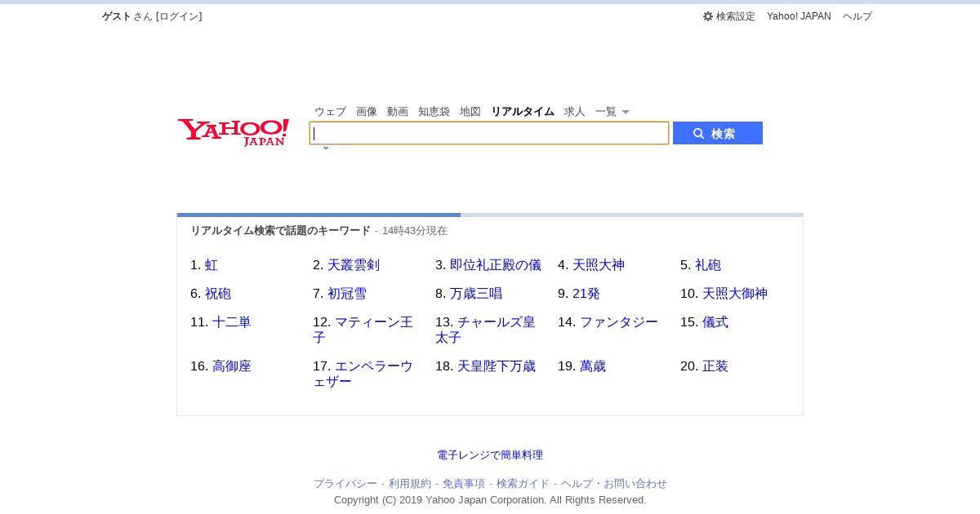Switch to the 画像 search tab
This screenshot has width=980, height=514.
pos(367,112)
